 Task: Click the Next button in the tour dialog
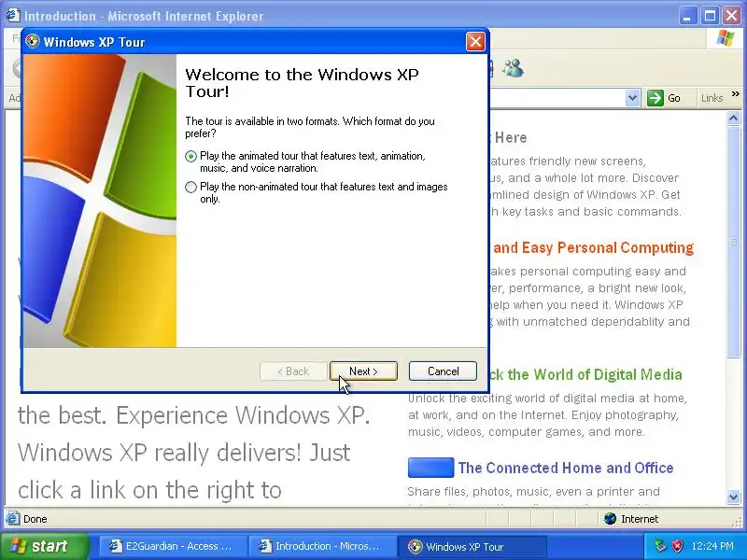[363, 371]
